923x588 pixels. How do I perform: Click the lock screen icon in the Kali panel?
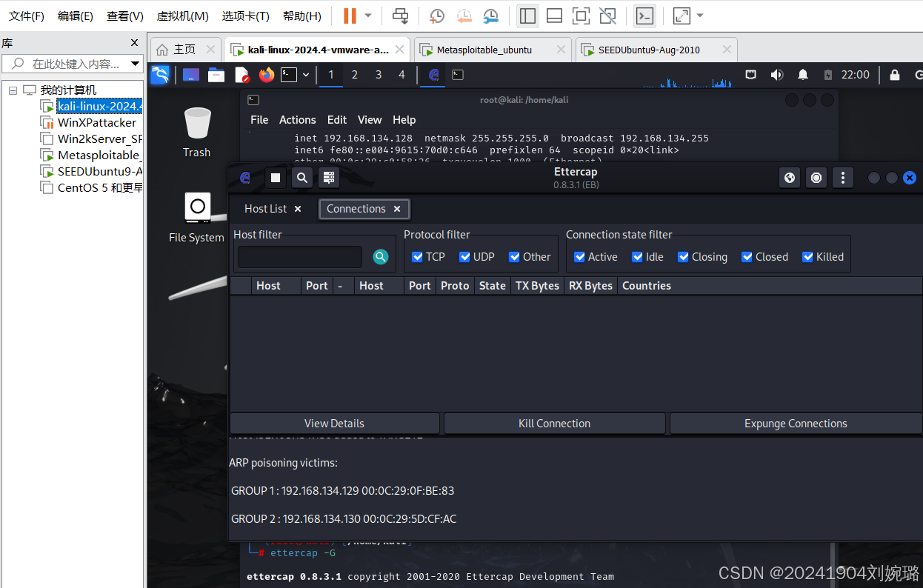pyautogui.click(x=895, y=75)
